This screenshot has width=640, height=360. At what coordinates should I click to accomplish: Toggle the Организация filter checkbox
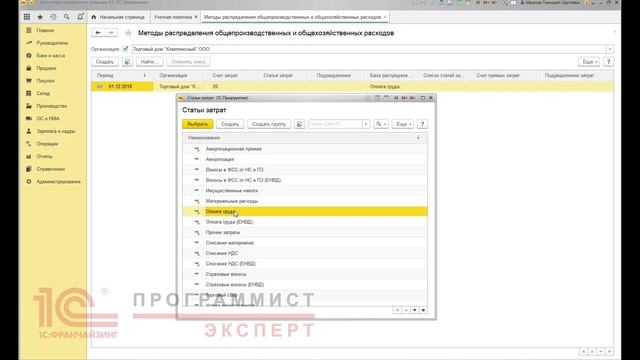coord(126,49)
